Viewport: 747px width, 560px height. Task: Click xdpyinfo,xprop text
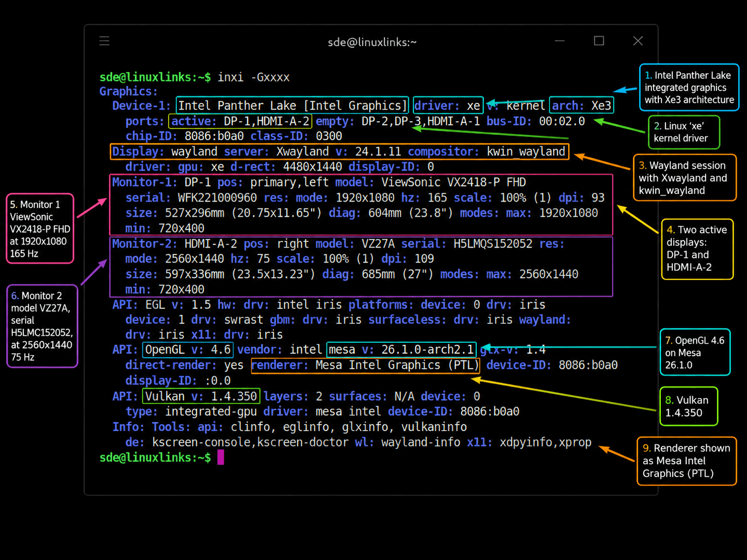point(545,442)
